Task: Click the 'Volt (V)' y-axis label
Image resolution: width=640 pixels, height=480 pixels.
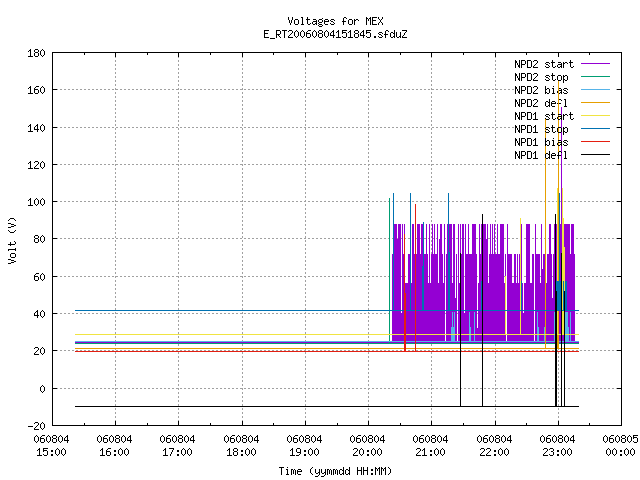Action: point(12,240)
